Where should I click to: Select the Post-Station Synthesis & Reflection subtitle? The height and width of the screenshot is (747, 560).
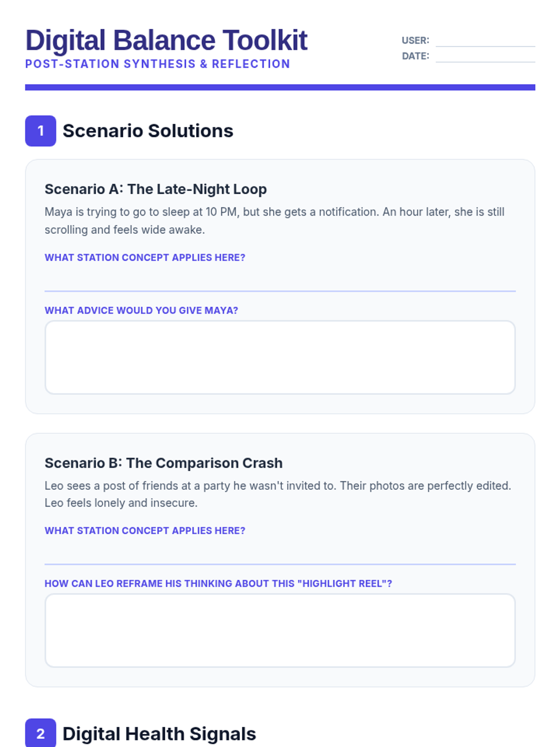(x=158, y=64)
